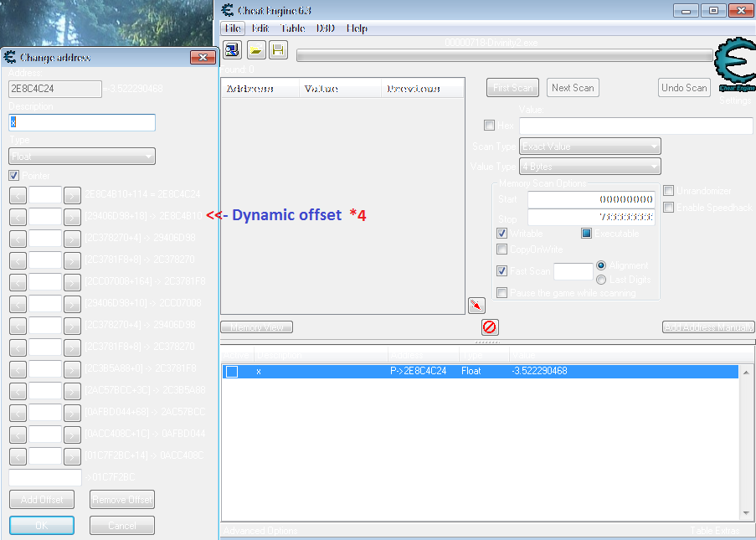Click the Add Offset button
Viewport: 756px width, 540px height.
[x=41, y=500]
